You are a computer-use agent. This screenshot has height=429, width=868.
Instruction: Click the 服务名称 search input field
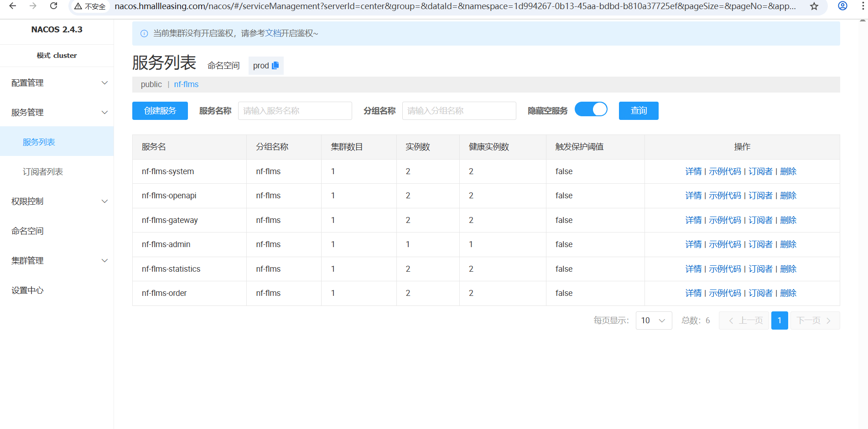click(295, 111)
